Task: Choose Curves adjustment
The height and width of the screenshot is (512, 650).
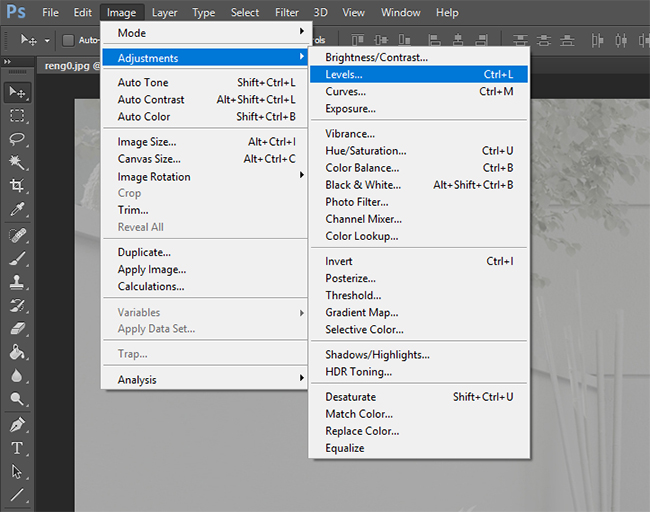Action: pyautogui.click(x=419, y=91)
